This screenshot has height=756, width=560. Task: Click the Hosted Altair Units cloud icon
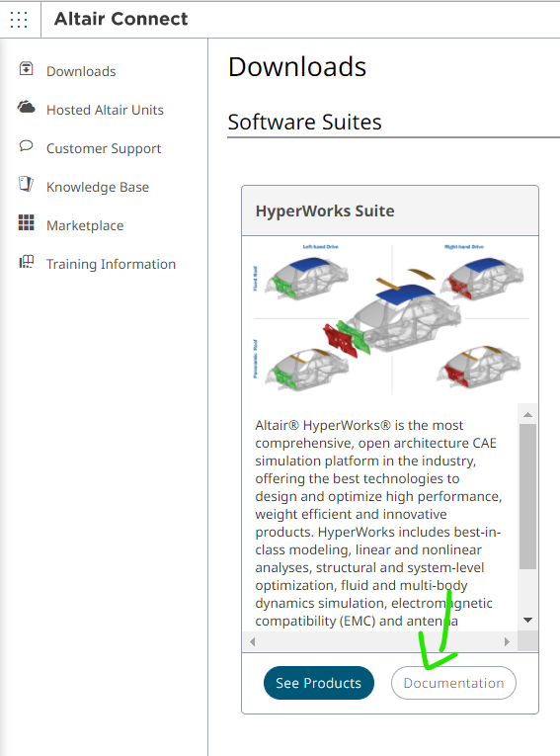26,107
